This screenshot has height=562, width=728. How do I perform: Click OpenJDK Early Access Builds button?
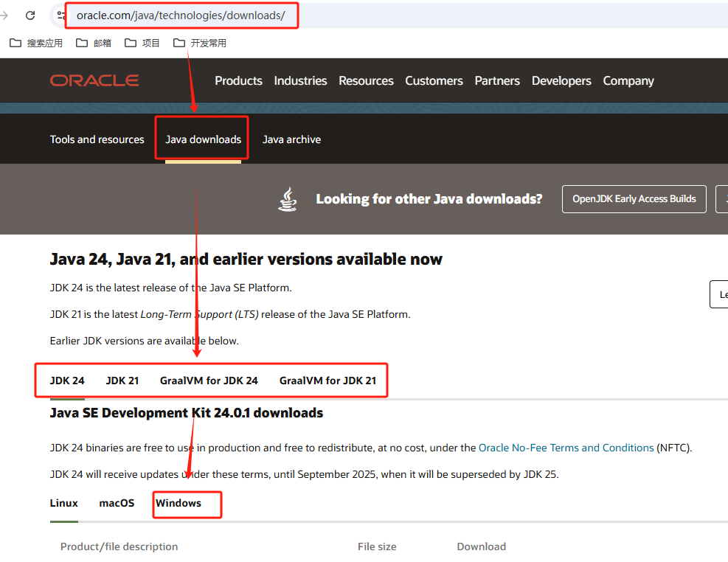tap(634, 199)
